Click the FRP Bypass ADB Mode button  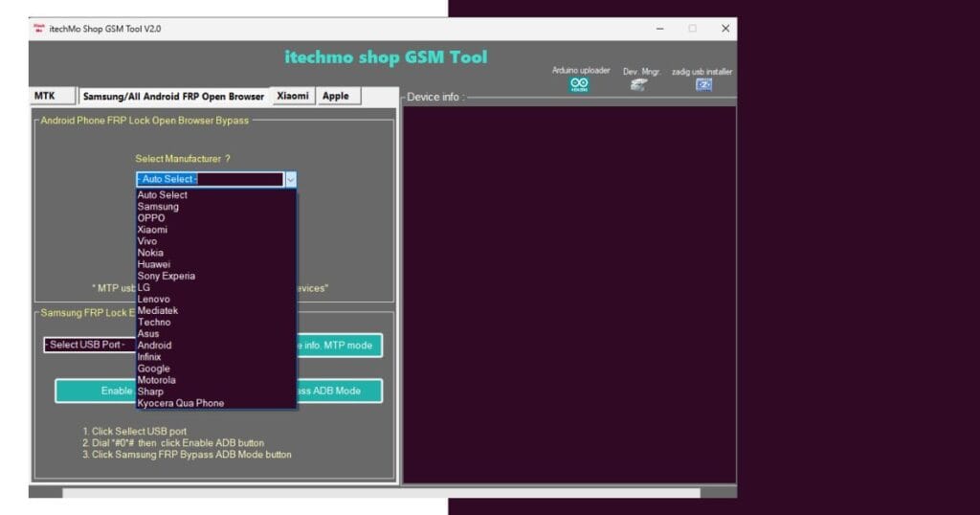340,391
